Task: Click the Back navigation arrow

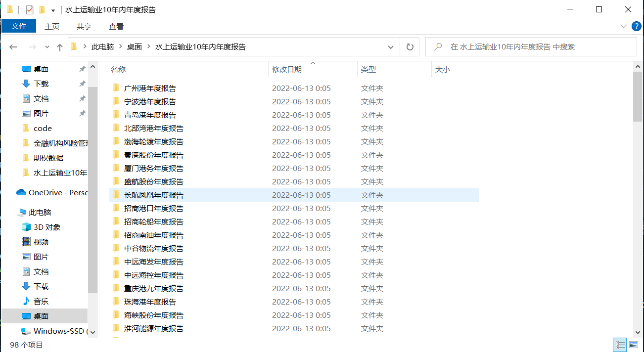Action: coord(13,47)
